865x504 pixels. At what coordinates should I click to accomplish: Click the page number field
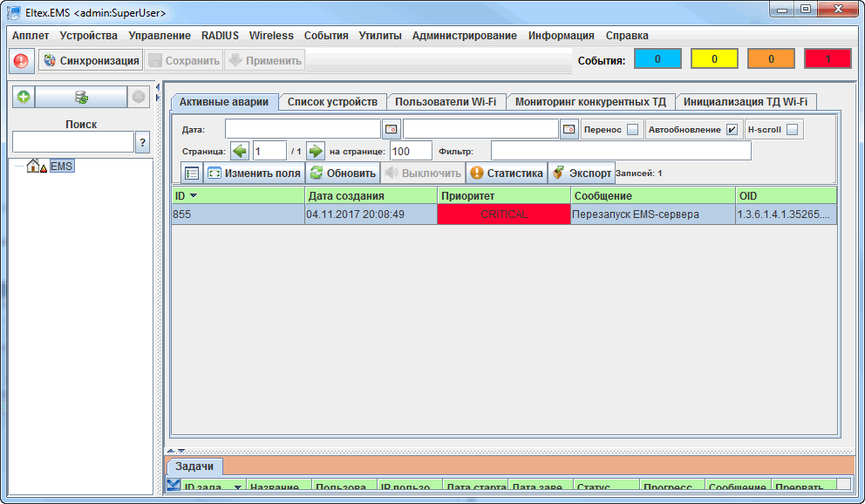(269, 151)
